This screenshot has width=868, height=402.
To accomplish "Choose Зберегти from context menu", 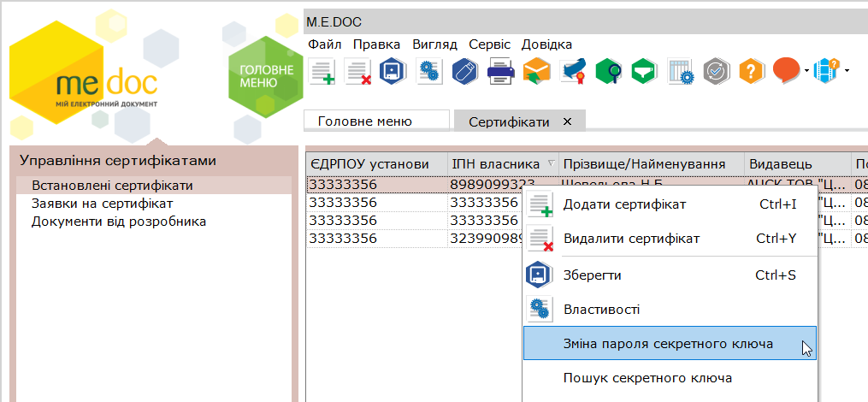I will (x=670, y=275).
